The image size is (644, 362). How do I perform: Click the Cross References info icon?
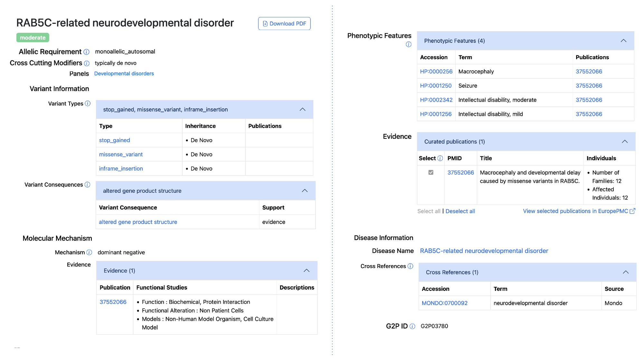[x=410, y=266]
